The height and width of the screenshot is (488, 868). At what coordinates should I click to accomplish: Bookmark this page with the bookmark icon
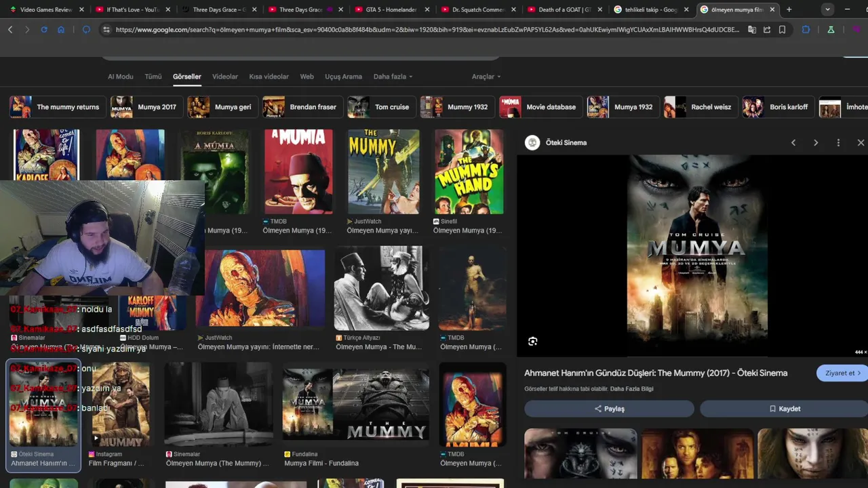782,30
